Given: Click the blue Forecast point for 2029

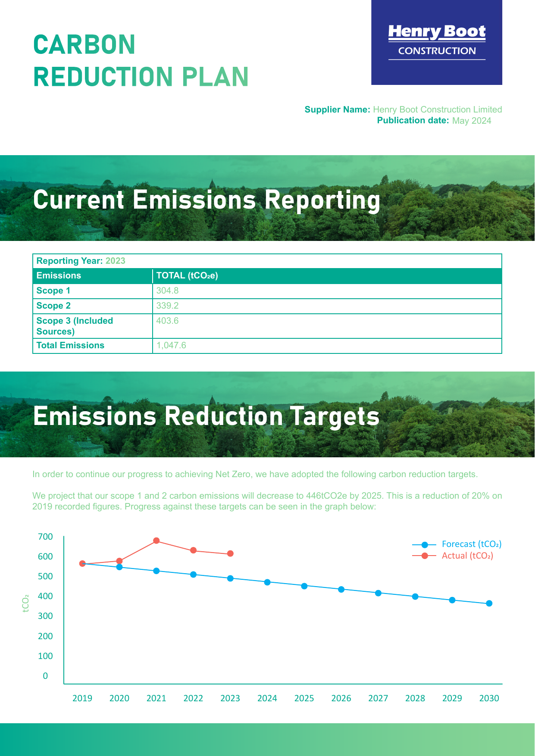Looking at the screenshot, I should click(452, 600).
